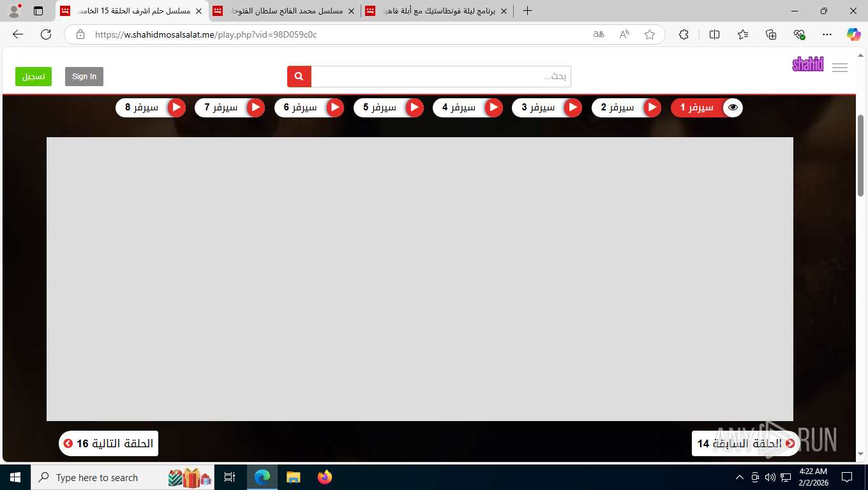Click the browser back arrow

[x=18, y=34]
